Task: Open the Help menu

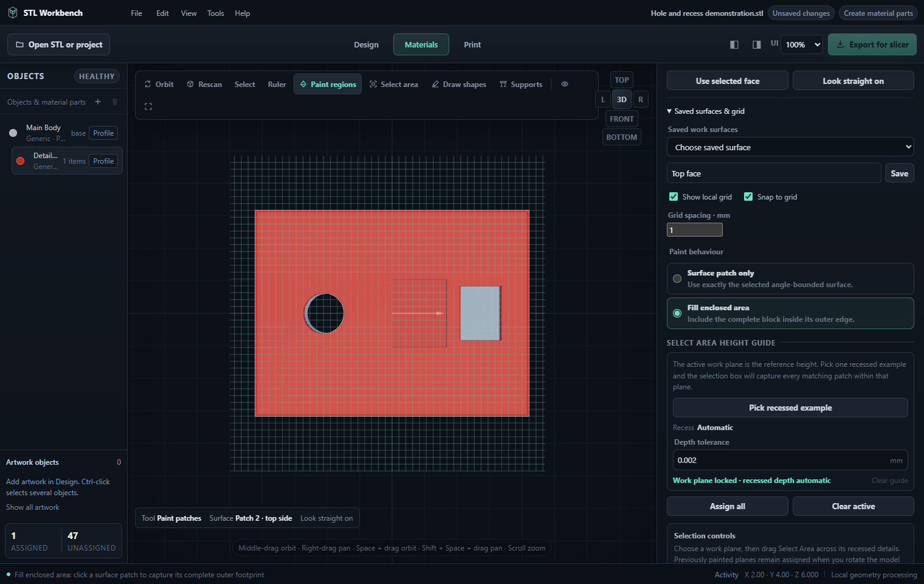Action: coord(243,13)
